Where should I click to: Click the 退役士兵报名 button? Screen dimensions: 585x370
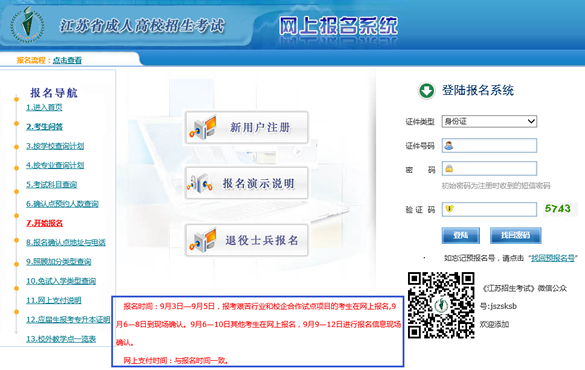click(x=247, y=240)
